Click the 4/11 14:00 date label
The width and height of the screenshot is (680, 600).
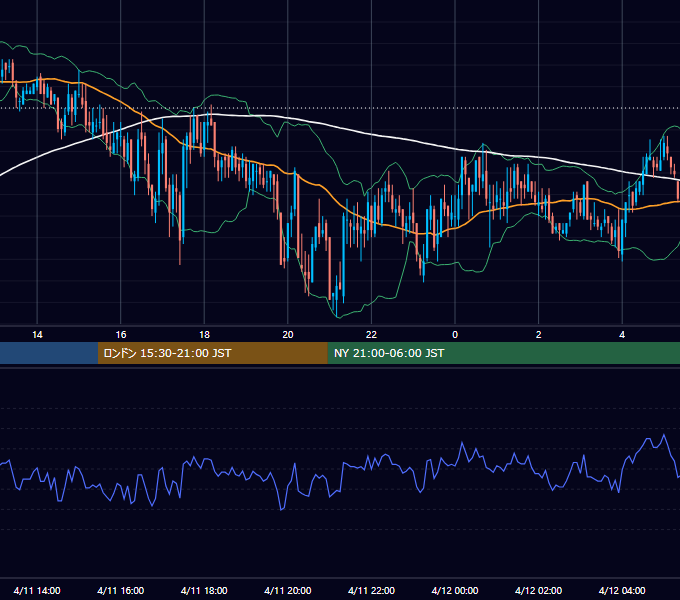(37, 590)
